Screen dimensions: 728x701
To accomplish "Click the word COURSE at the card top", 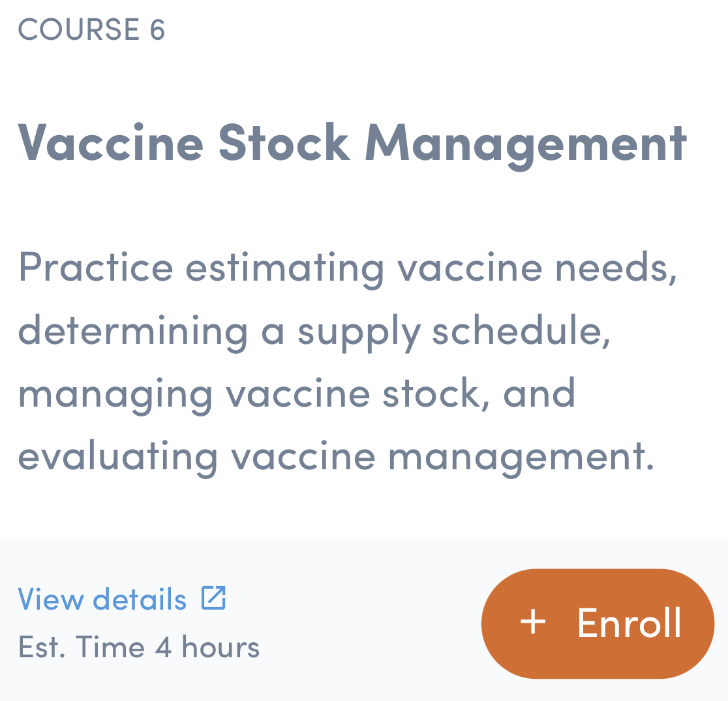I will click(79, 29).
